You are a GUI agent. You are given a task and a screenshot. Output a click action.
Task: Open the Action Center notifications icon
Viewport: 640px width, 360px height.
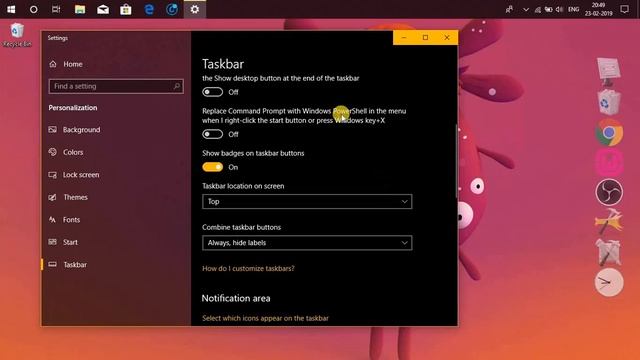pyautogui.click(x=624, y=9)
